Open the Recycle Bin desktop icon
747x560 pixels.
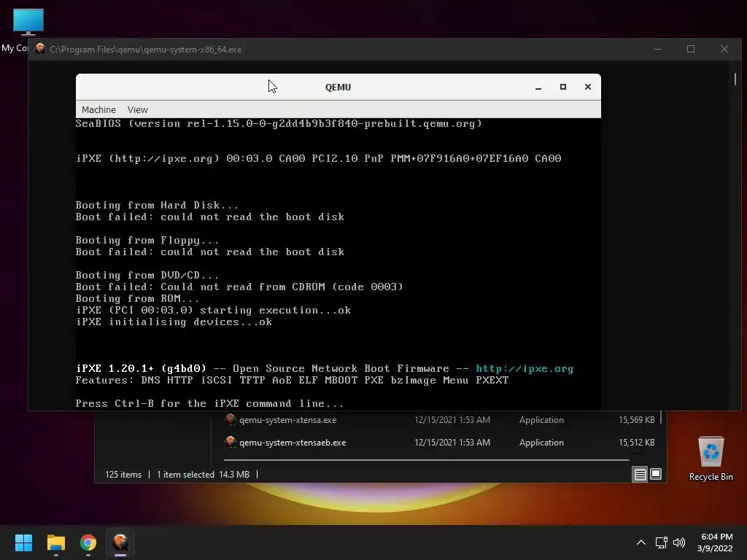tap(711, 459)
